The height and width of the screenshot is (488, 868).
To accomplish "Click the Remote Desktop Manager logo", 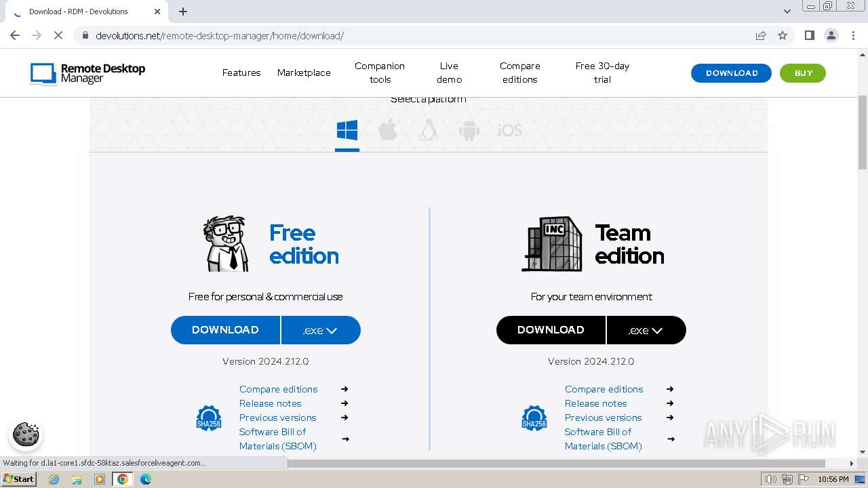I will click(87, 73).
